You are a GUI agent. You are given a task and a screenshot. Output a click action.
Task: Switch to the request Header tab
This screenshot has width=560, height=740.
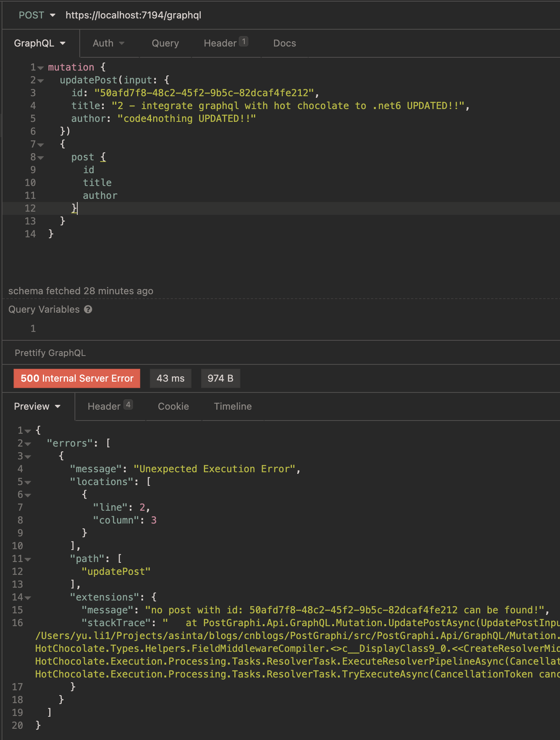click(226, 43)
